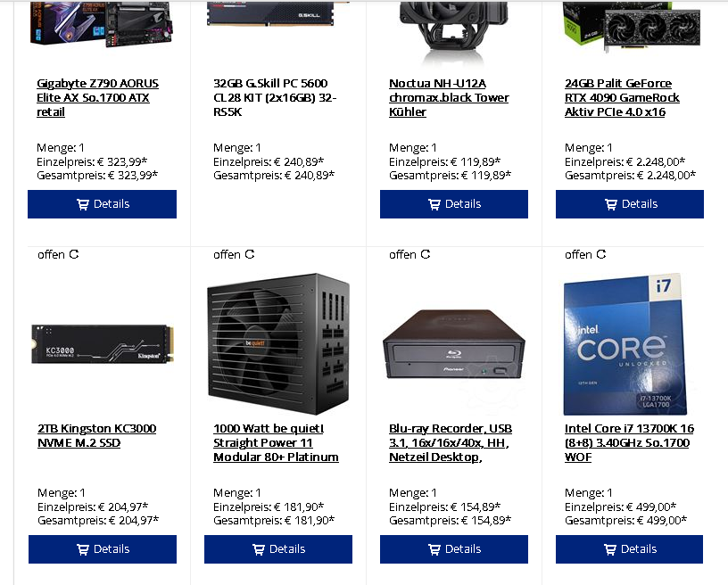The image size is (728, 585).
Task: Open Details for Intel Core i7 13700K
Action: (629, 549)
